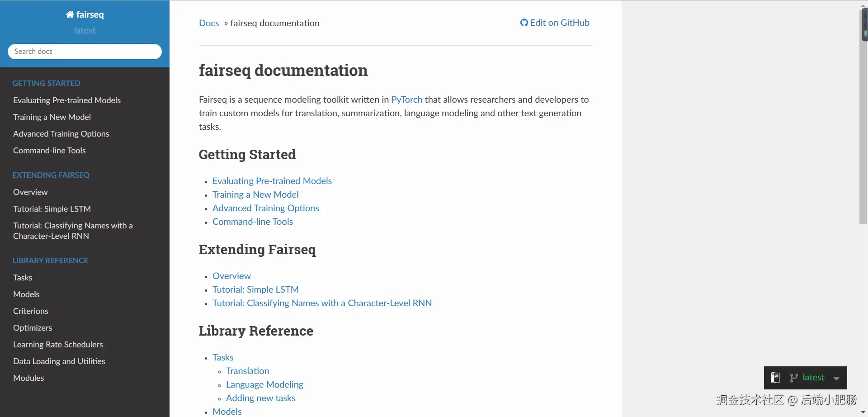Open Training a New Model link in content

(255, 194)
